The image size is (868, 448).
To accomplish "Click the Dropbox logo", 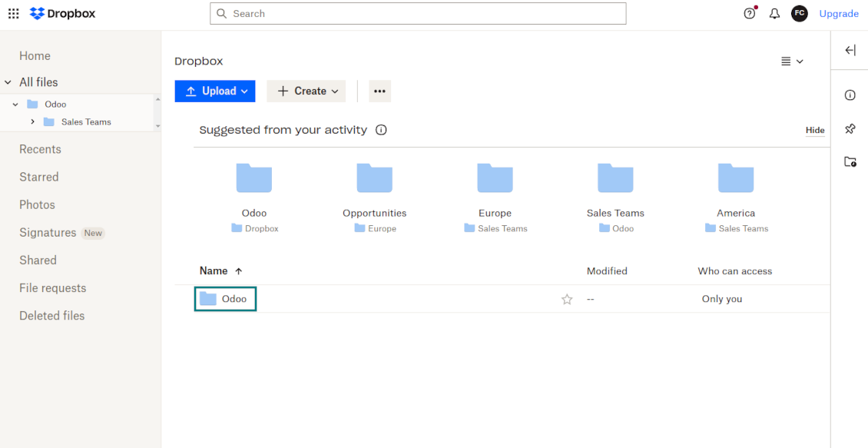I will 62,13.
